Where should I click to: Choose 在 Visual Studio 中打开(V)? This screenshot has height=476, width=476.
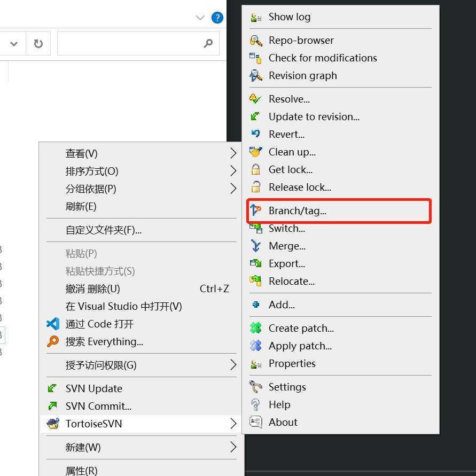[x=141, y=306]
